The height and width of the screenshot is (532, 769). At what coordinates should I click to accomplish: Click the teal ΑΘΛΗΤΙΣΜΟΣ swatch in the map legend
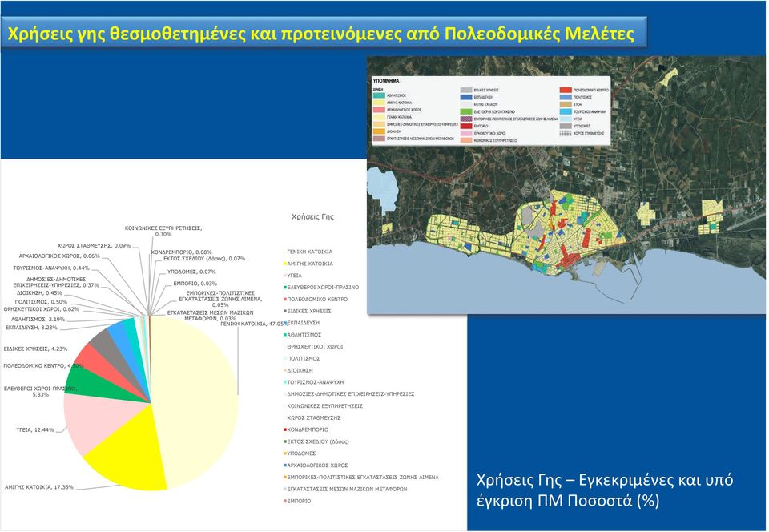point(379,95)
